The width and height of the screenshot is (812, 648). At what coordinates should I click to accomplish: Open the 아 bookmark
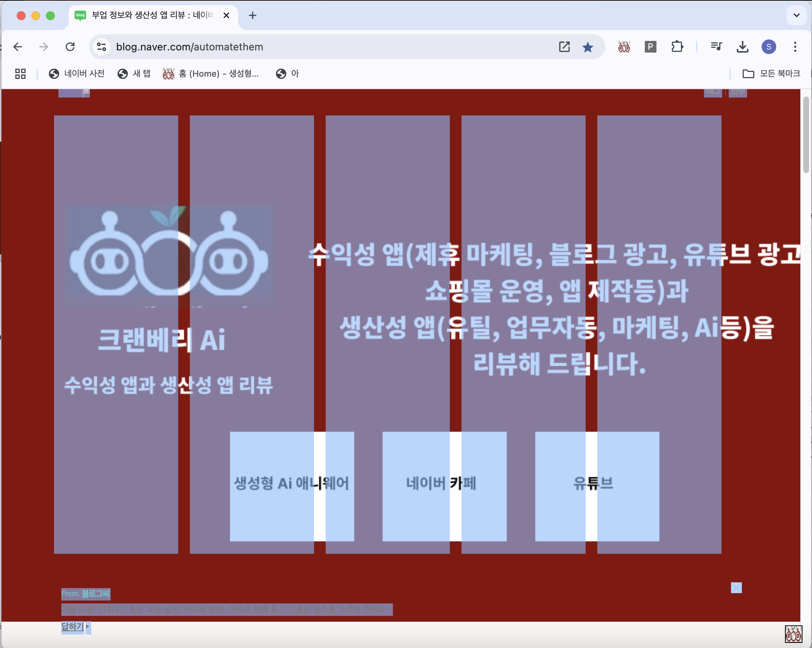point(287,73)
